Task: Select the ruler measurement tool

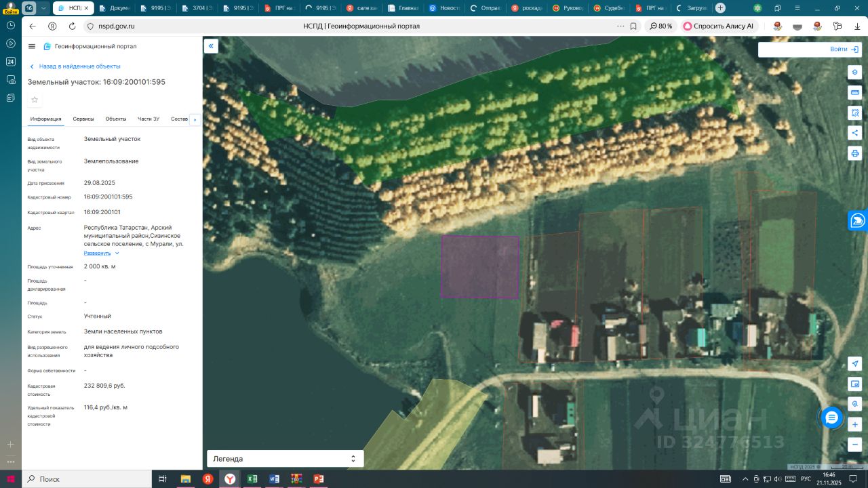Action: tap(854, 92)
